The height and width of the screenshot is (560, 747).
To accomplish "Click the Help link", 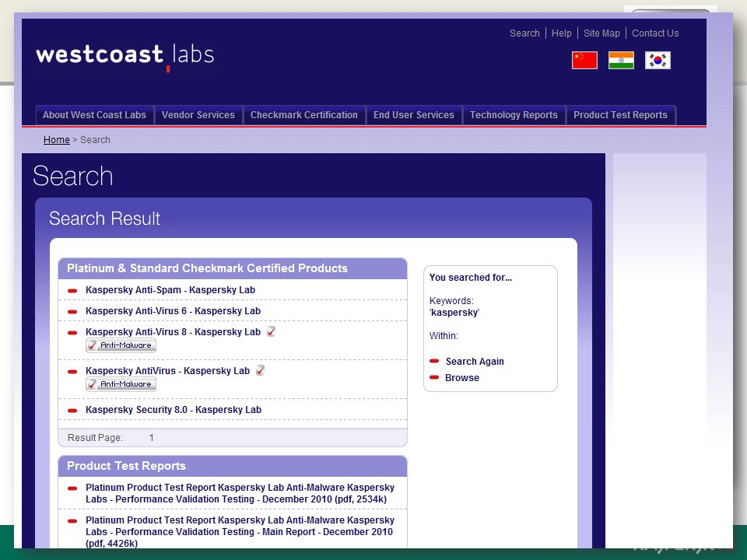I will coord(562,33).
